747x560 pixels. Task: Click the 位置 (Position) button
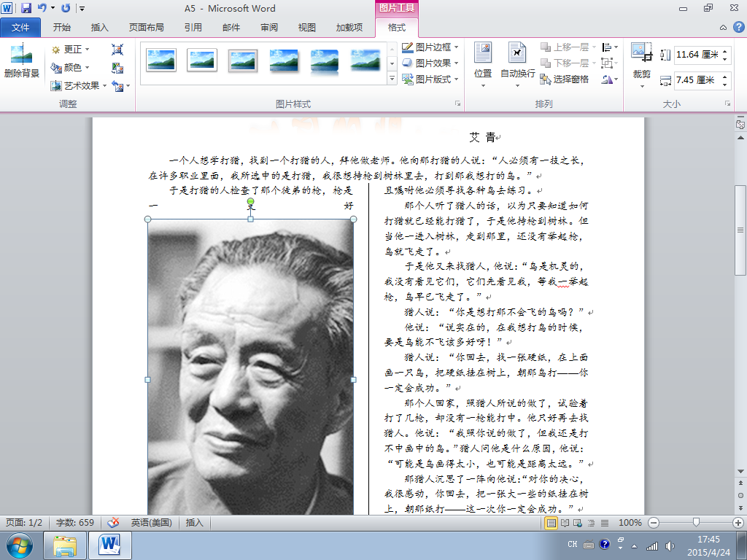tap(483, 65)
